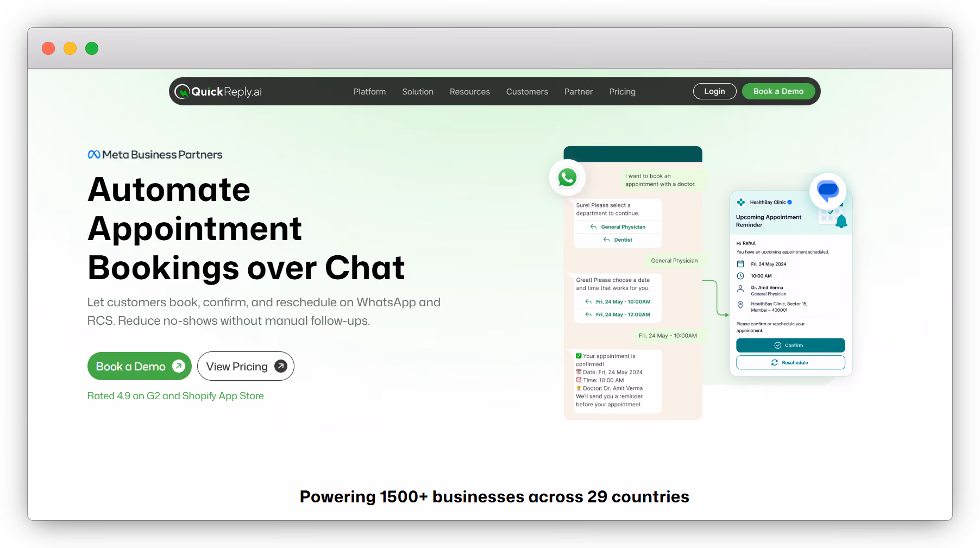Click the HealthBay verified badge

789,202
